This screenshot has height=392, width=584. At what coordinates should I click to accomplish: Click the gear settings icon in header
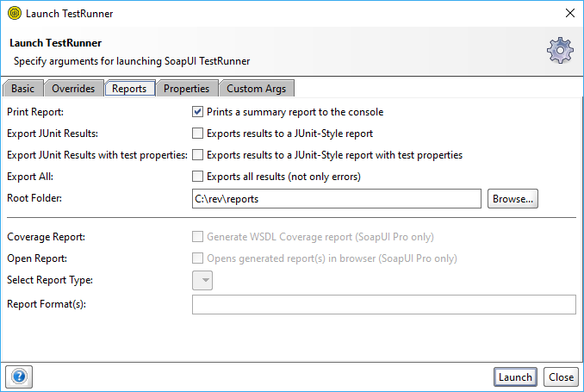(x=560, y=50)
